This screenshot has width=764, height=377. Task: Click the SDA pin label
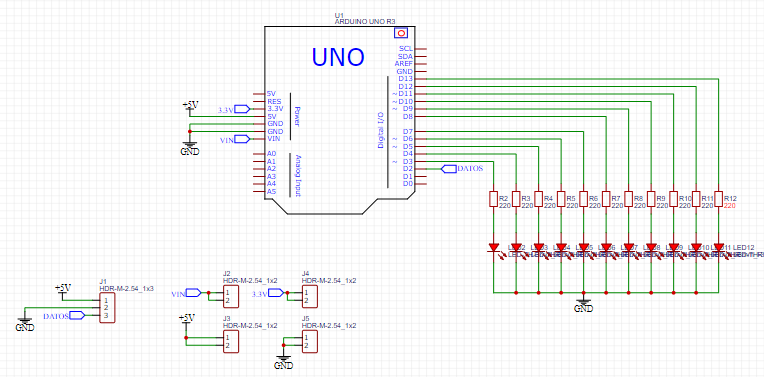coord(405,57)
